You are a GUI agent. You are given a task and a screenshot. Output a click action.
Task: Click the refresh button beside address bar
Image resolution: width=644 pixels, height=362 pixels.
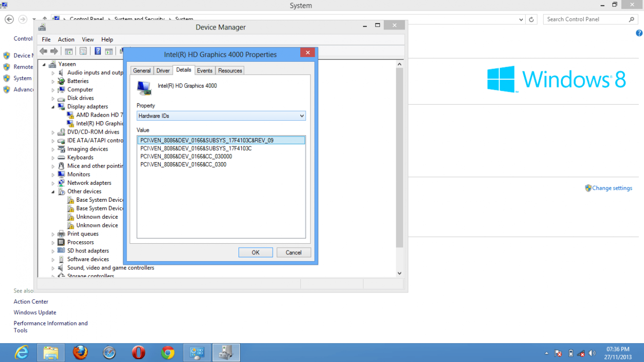[x=532, y=19]
